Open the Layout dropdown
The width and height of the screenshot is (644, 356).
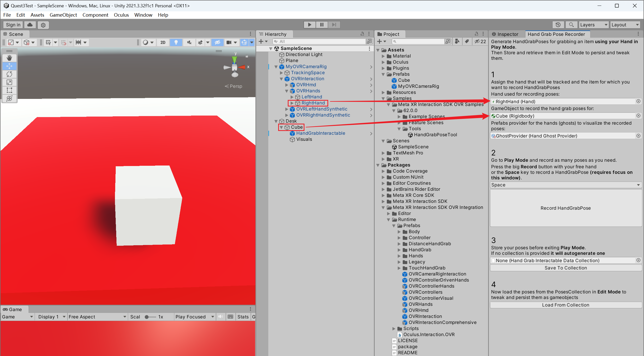click(x=625, y=25)
